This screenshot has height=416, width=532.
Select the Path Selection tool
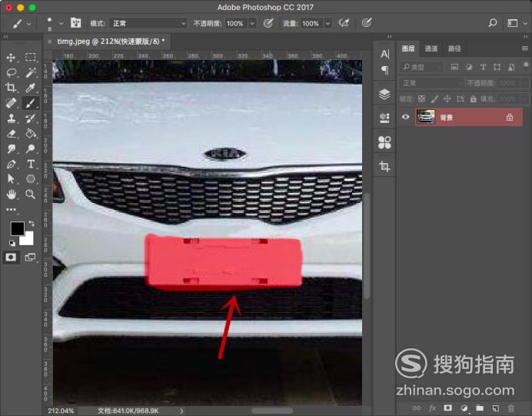[x=11, y=179]
